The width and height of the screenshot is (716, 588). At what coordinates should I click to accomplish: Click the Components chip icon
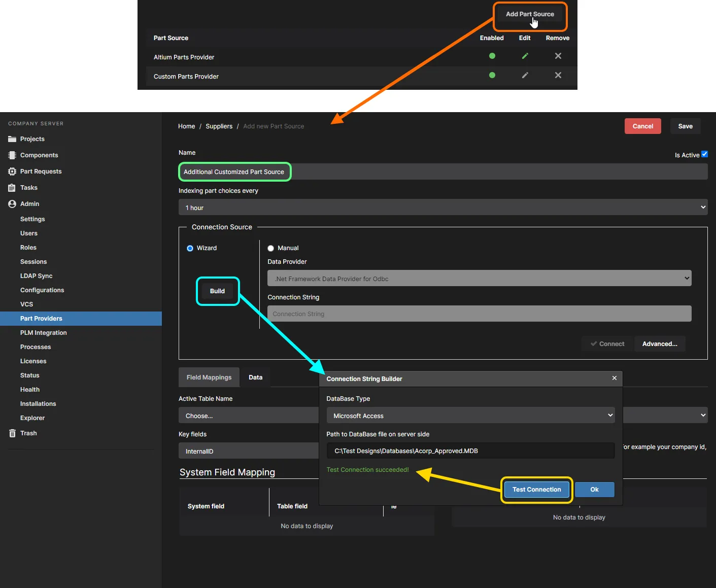12,155
